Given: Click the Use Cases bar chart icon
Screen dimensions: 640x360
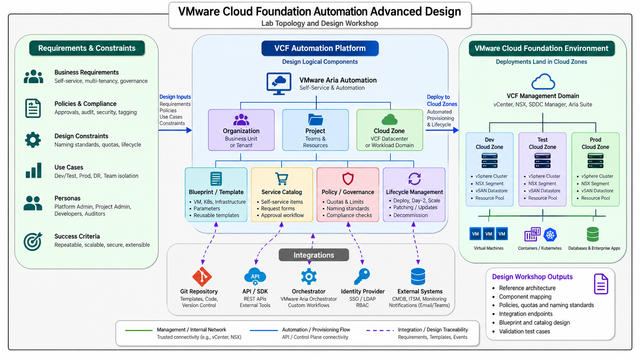Looking at the screenshot, I should [x=33, y=171].
